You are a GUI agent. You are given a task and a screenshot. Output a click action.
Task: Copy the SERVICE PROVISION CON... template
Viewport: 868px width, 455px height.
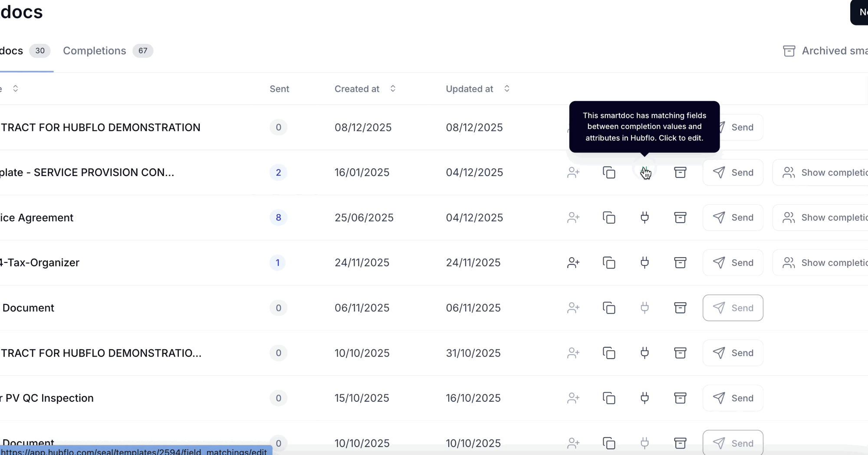click(x=609, y=172)
